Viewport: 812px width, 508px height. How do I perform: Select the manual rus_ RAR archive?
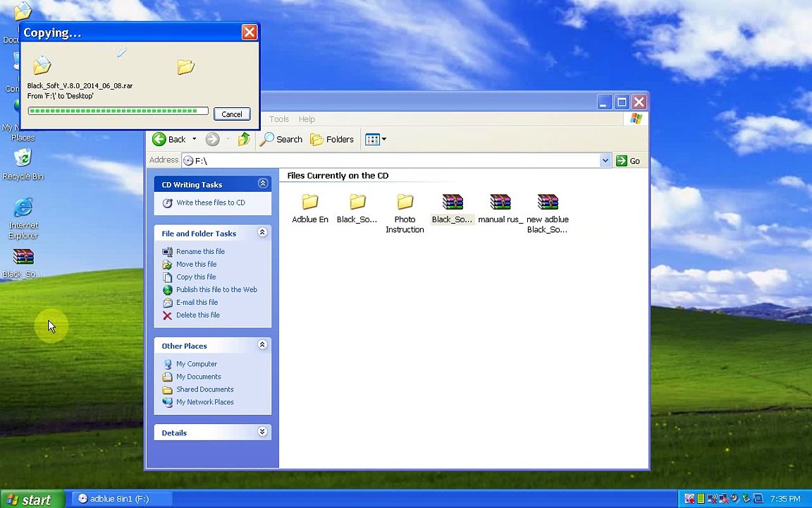[500, 208]
